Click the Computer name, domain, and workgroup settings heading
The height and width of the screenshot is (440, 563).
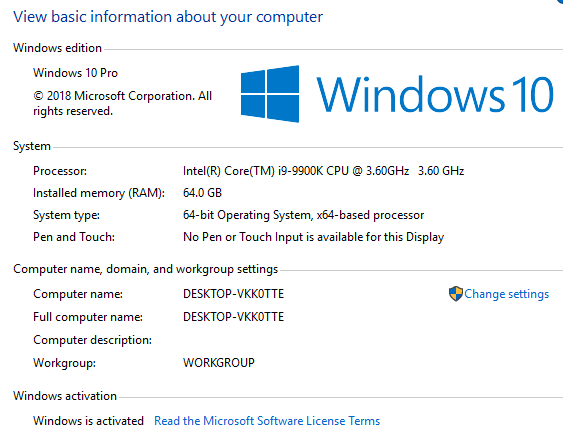tap(145, 269)
